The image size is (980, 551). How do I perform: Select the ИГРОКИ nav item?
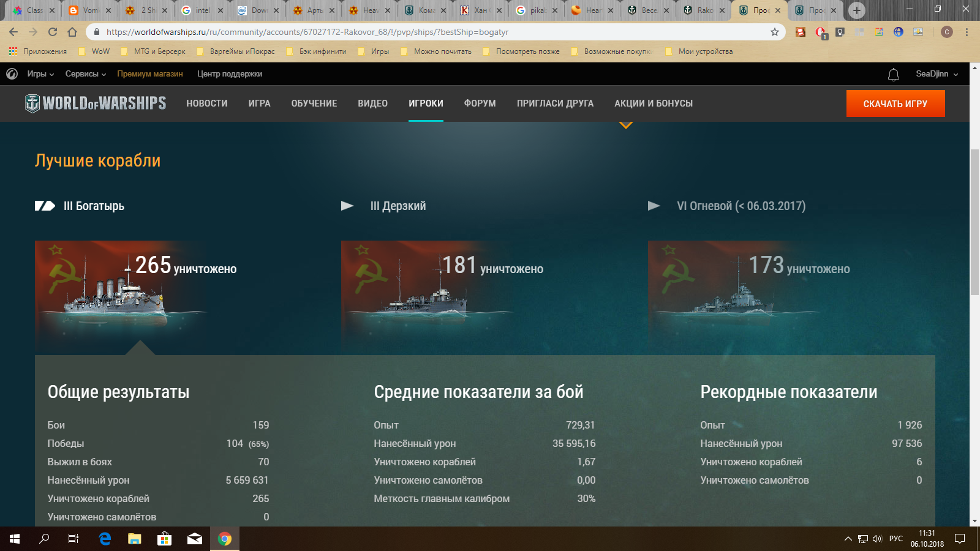coord(426,103)
